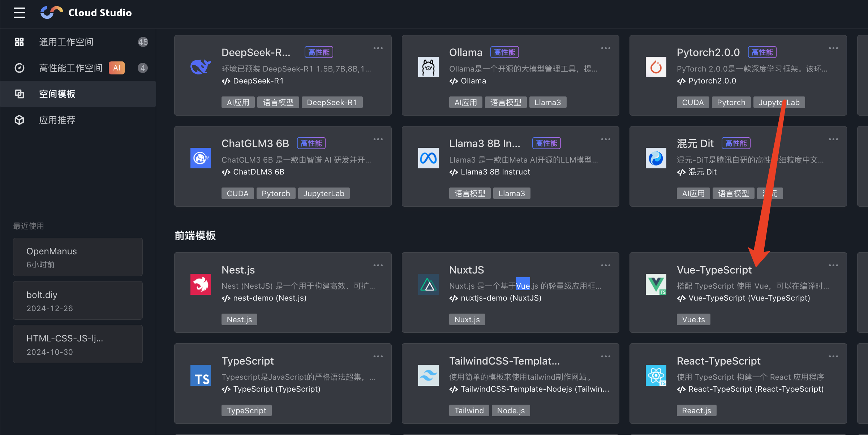Click the NuxtJS template title
Screen dimensions: 868x435
[x=467, y=270]
